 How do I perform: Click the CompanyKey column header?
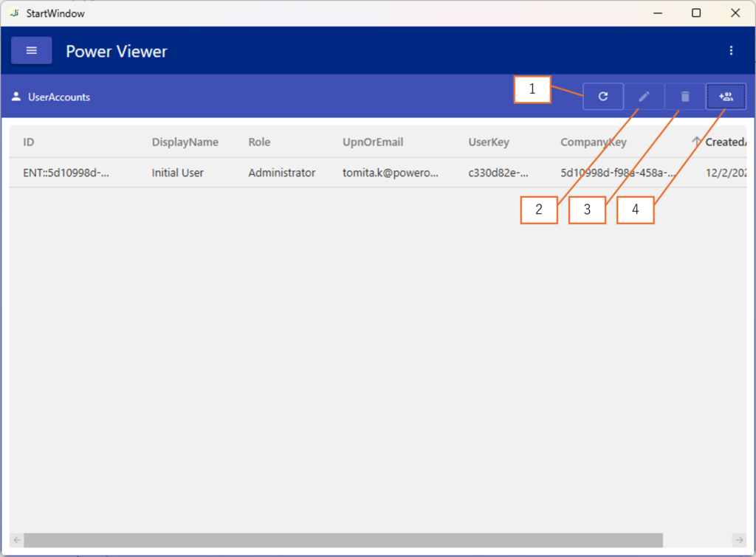tap(593, 142)
